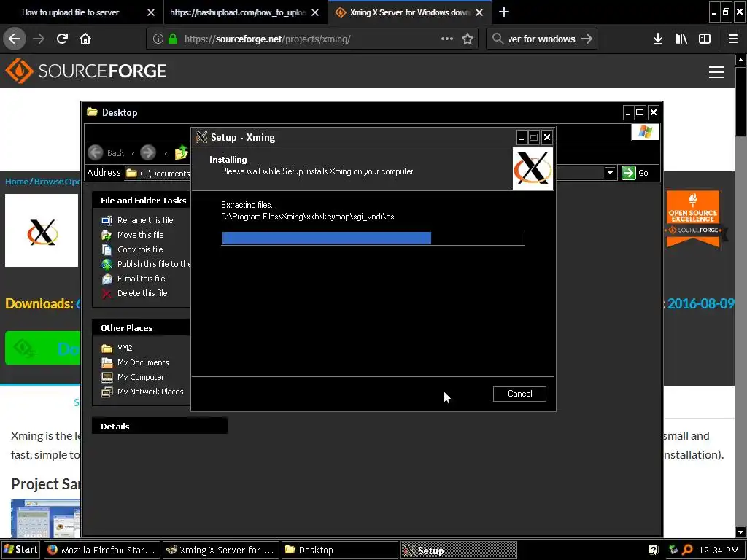Open VM2 folder under Other Places

[125, 348]
